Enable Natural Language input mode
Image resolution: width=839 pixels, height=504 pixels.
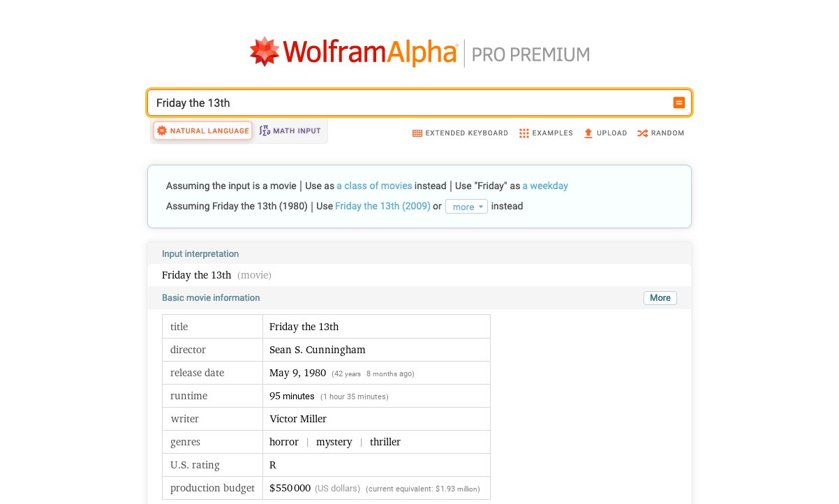pyautogui.click(x=202, y=131)
